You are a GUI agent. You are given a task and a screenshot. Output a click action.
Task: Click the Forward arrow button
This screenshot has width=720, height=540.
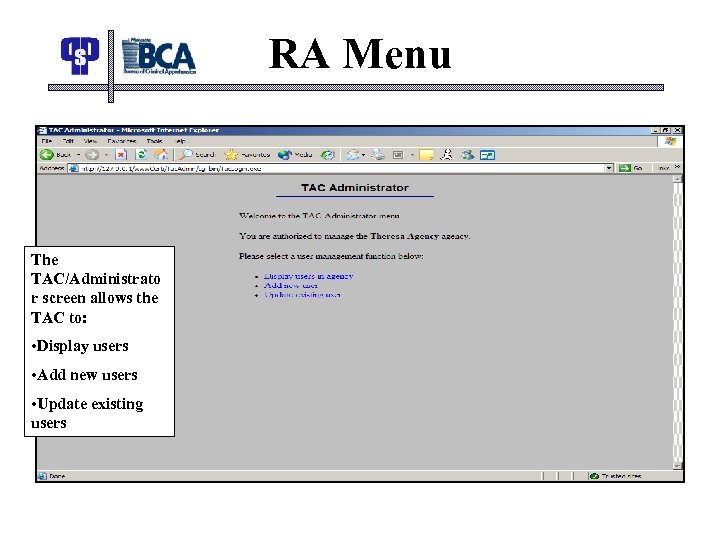tap(92, 155)
